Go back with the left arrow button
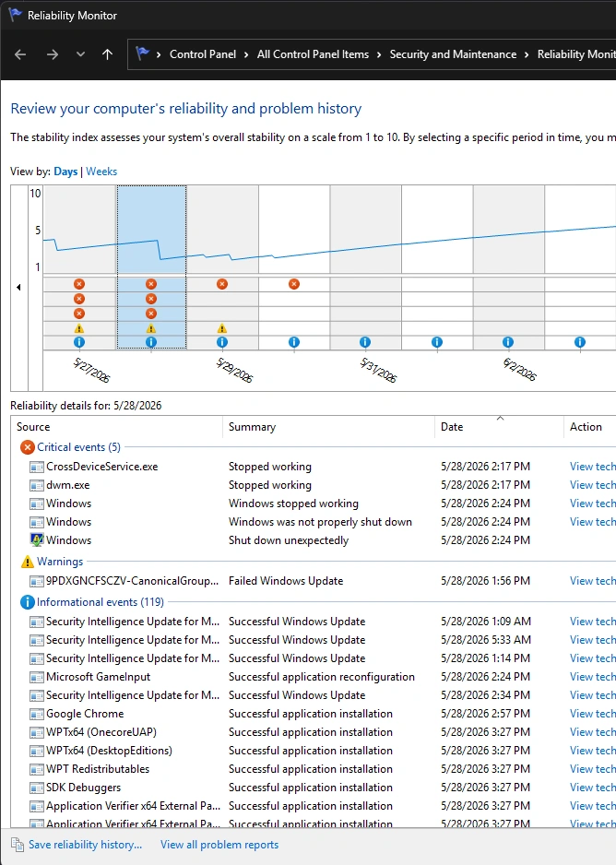 click(x=20, y=54)
